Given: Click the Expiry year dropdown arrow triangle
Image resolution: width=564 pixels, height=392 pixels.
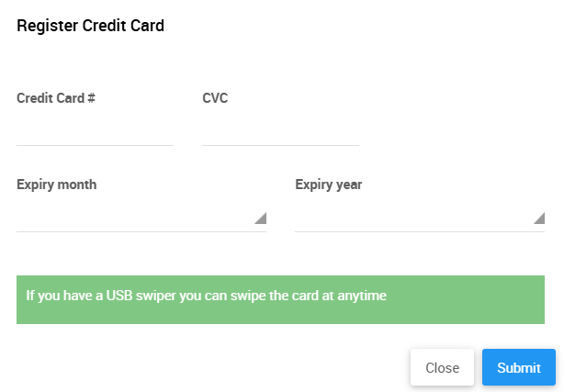Looking at the screenshot, I should click(538, 218).
